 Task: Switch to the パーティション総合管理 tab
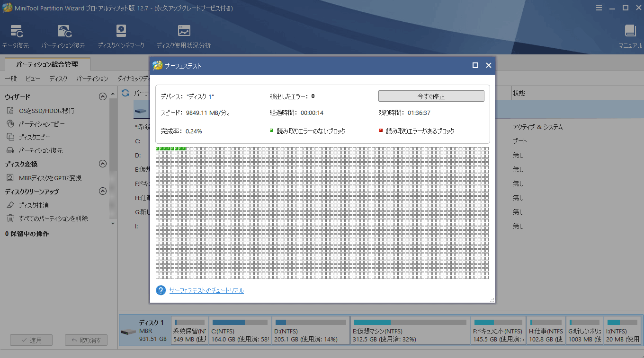pyautogui.click(x=47, y=63)
